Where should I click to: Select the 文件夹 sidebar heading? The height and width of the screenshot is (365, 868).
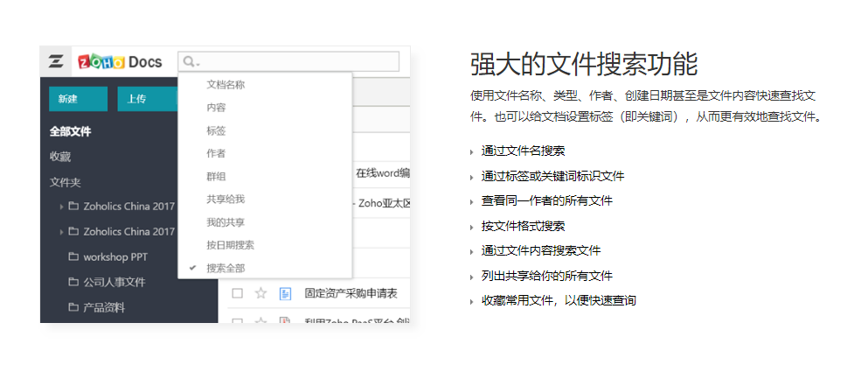tap(66, 182)
